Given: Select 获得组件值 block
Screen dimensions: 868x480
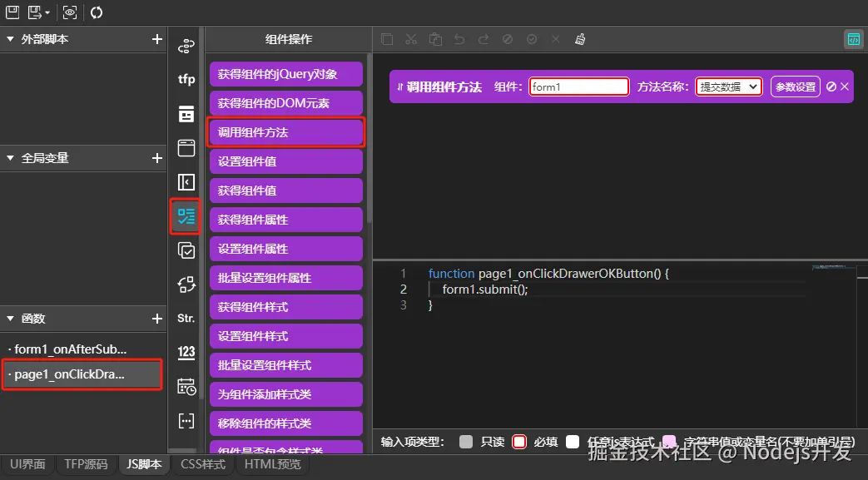Looking at the screenshot, I should click(286, 191).
